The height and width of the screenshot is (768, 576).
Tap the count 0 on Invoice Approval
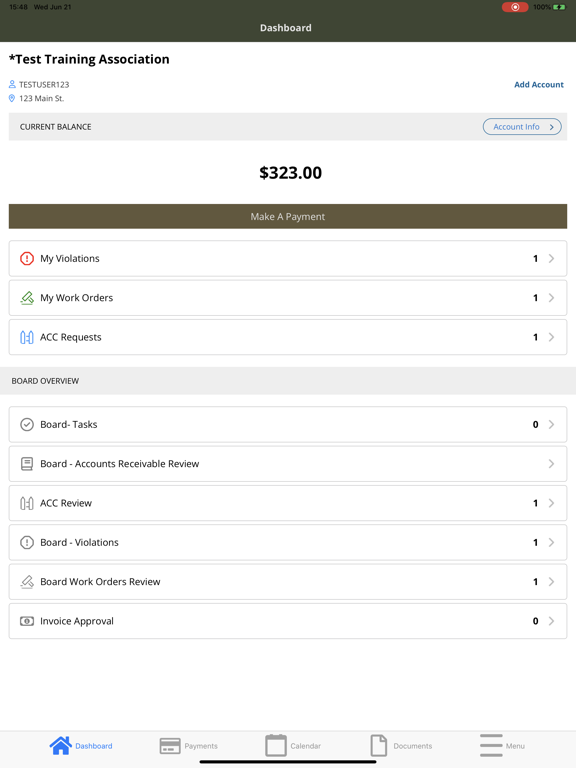pos(535,621)
